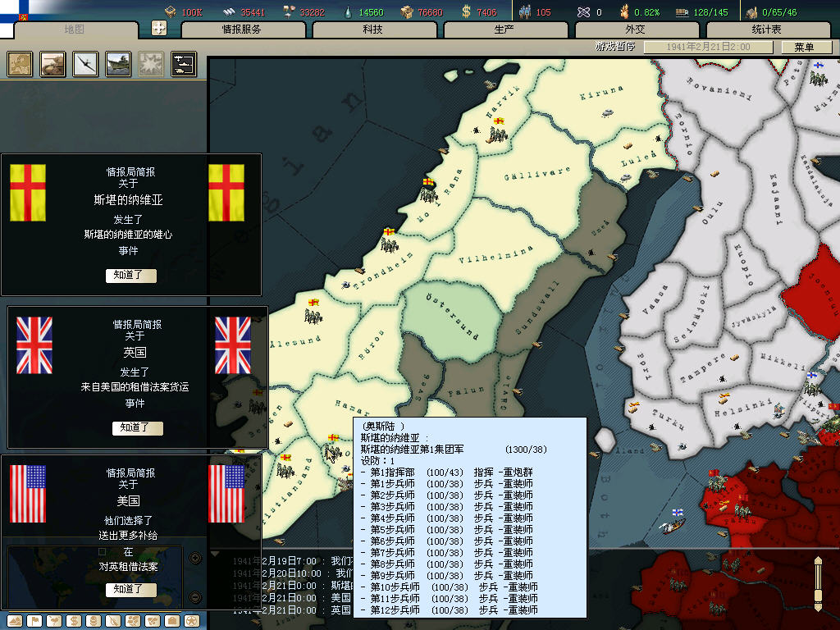Open the 菜单 menu button

tap(804, 48)
